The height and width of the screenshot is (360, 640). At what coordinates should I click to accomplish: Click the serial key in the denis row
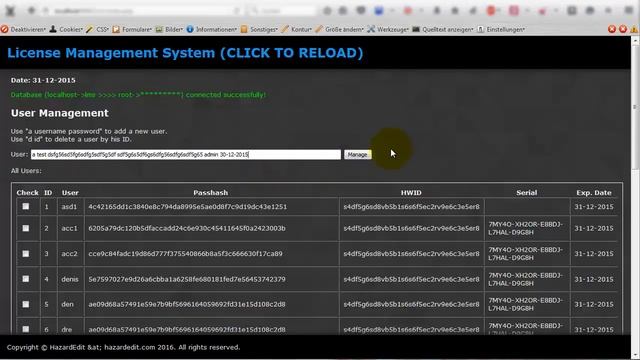(x=526, y=279)
